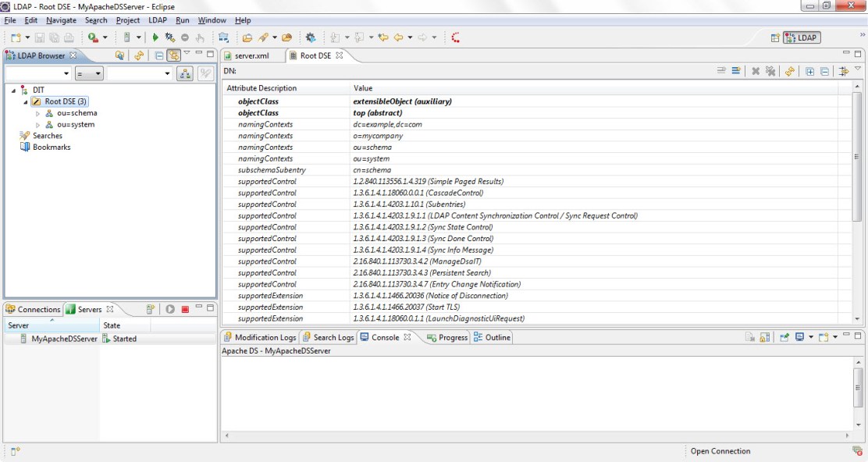
Task: Open the LDAP menu
Action: point(157,20)
